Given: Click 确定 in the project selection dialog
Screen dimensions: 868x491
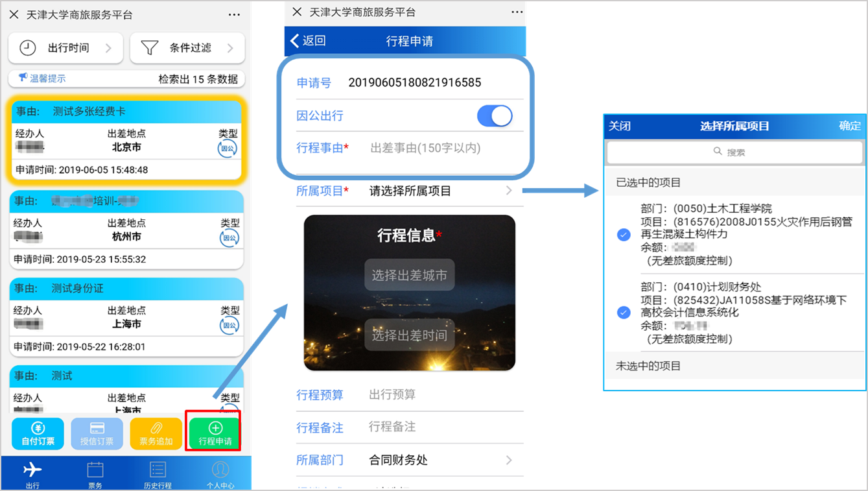Looking at the screenshot, I should (850, 126).
